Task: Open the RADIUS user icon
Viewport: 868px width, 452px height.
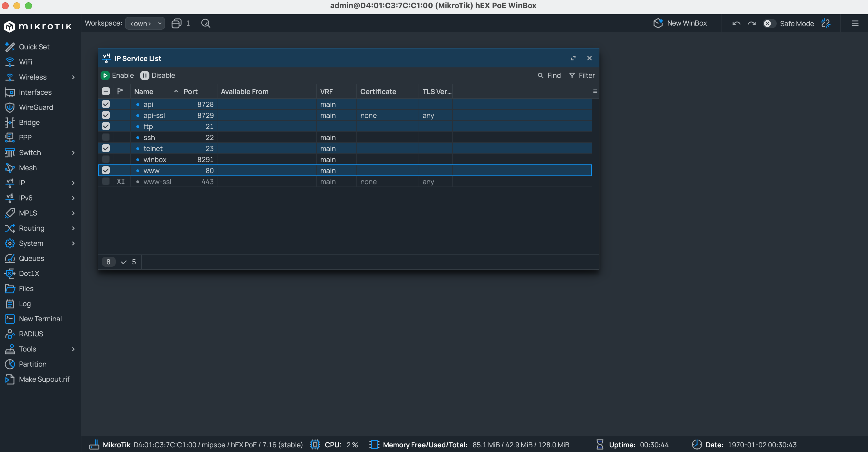Action: click(x=10, y=334)
